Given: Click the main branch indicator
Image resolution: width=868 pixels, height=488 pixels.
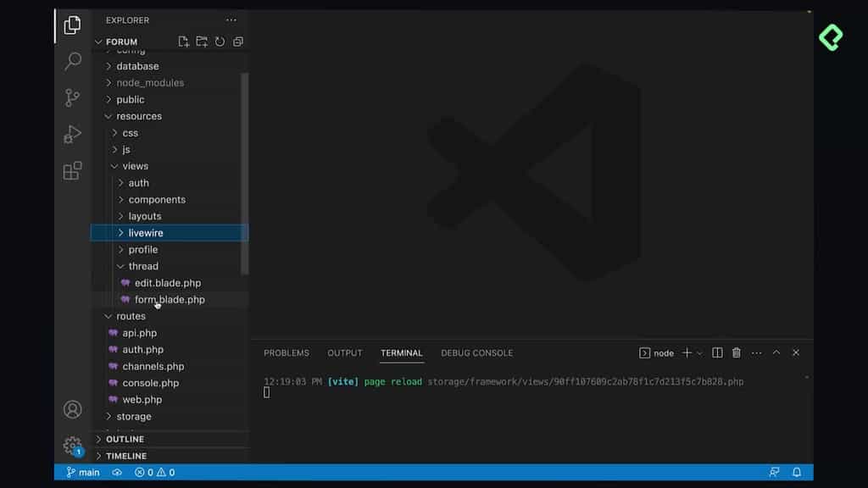Looking at the screenshot, I should point(81,472).
